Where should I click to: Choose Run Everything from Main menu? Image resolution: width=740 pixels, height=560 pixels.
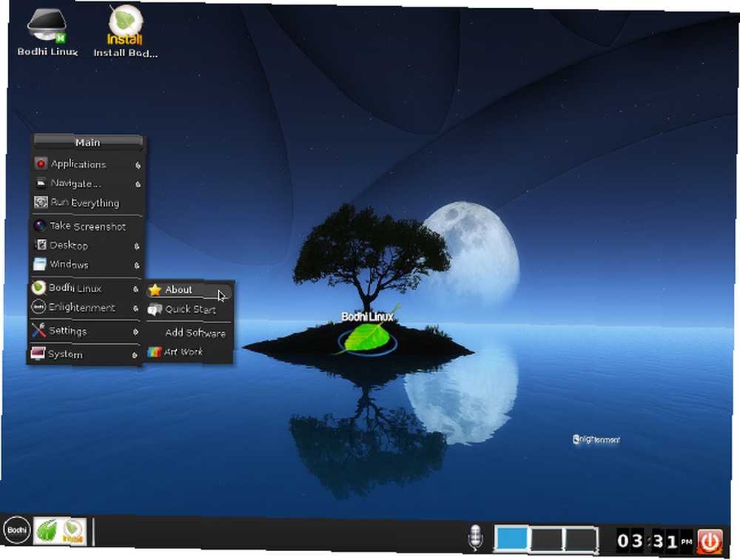coord(88,203)
